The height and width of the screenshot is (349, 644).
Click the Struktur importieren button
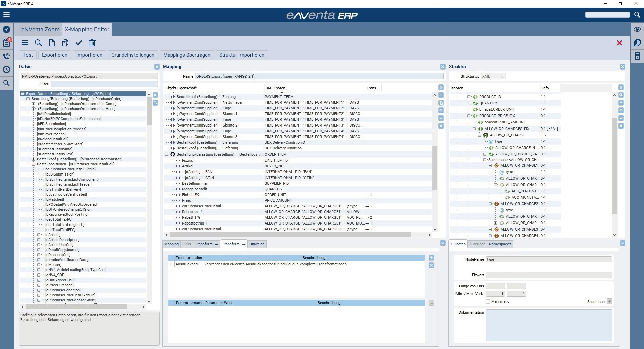coord(241,55)
